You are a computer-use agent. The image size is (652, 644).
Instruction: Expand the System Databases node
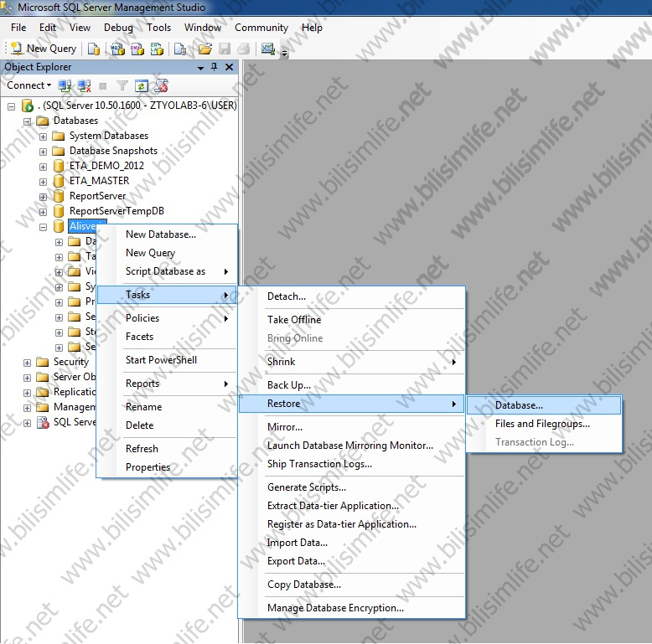(x=44, y=136)
